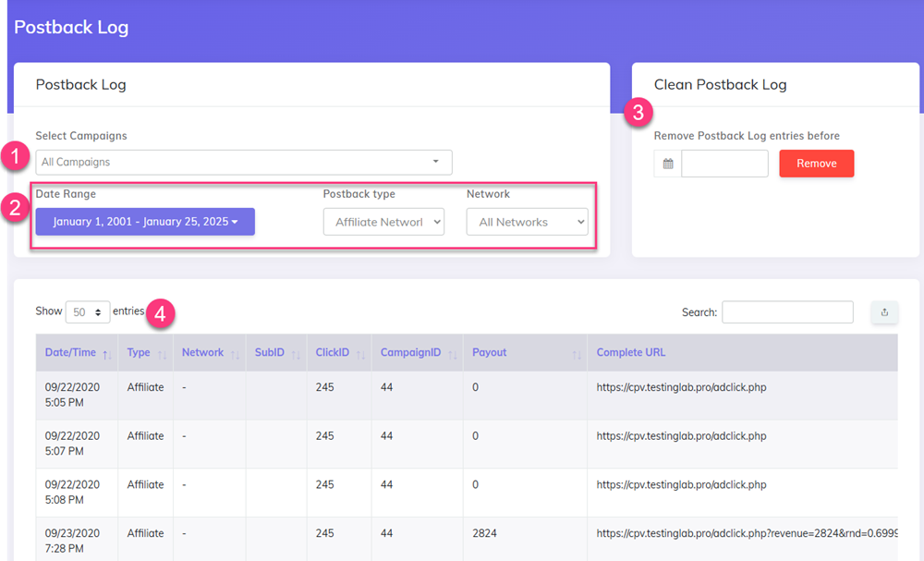This screenshot has height=561, width=924.
Task: Click the sort icon on Date/Time column
Action: 106,353
